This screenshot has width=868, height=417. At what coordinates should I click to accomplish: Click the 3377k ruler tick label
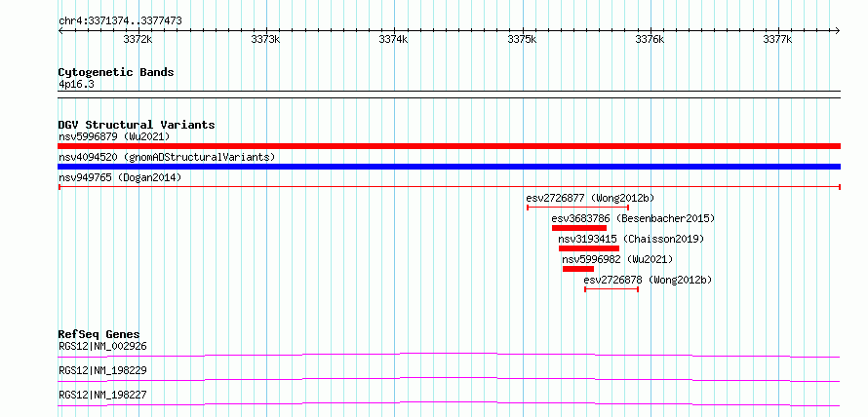[777, 39]
